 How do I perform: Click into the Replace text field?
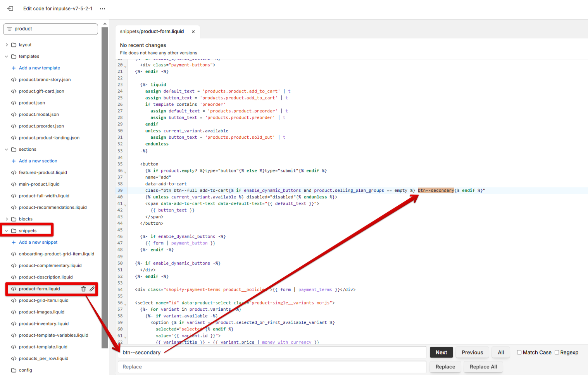pos(272,367)
